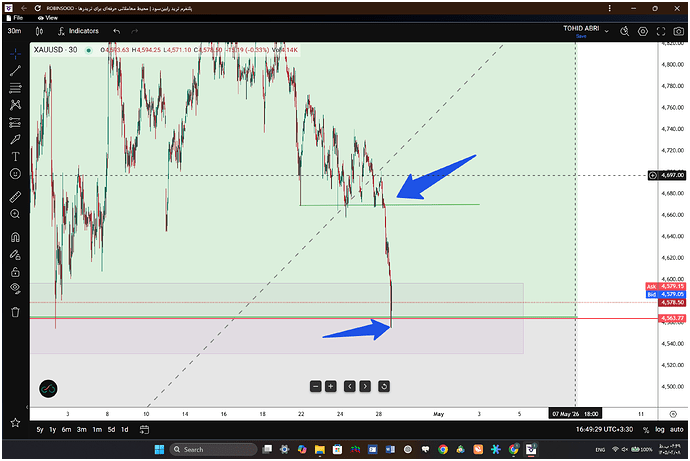Take a chart snapshot with camera icon
Viewport: 690px width, 461px height.
(679, 31)
